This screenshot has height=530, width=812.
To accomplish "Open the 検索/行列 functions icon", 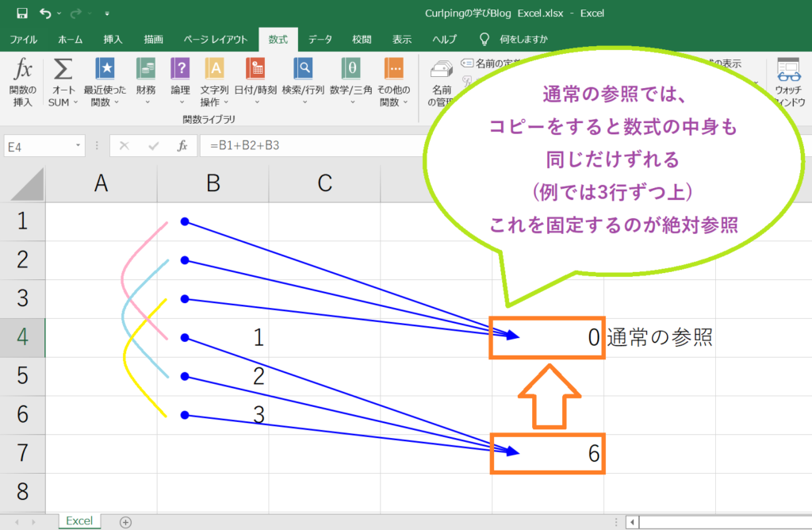I will pos(303,69).
